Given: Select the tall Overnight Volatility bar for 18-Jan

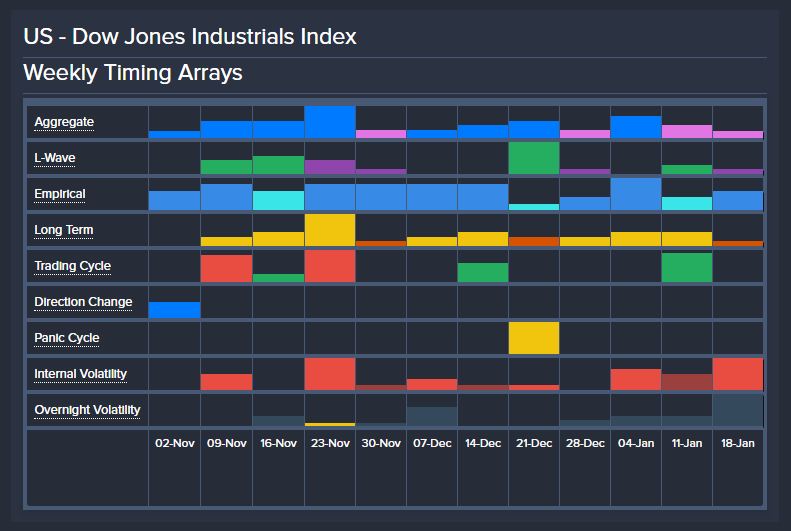Looking at the screenshot, I should click(738, 410).
